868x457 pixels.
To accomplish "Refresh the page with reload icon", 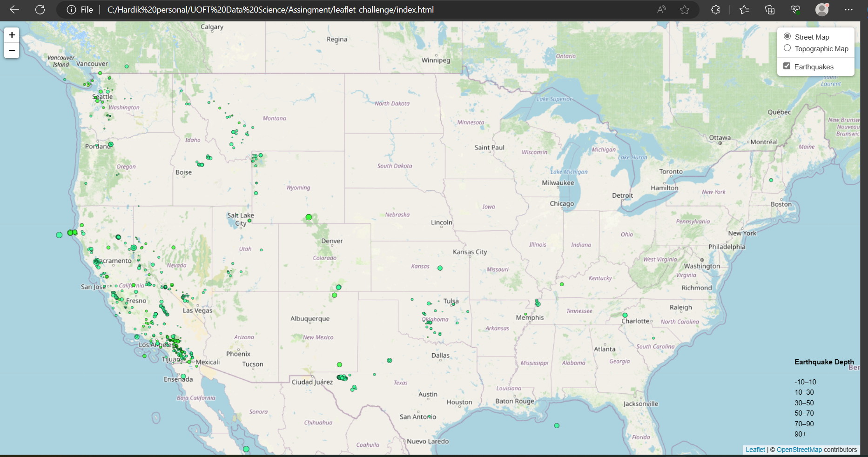I will pos(40,9).
